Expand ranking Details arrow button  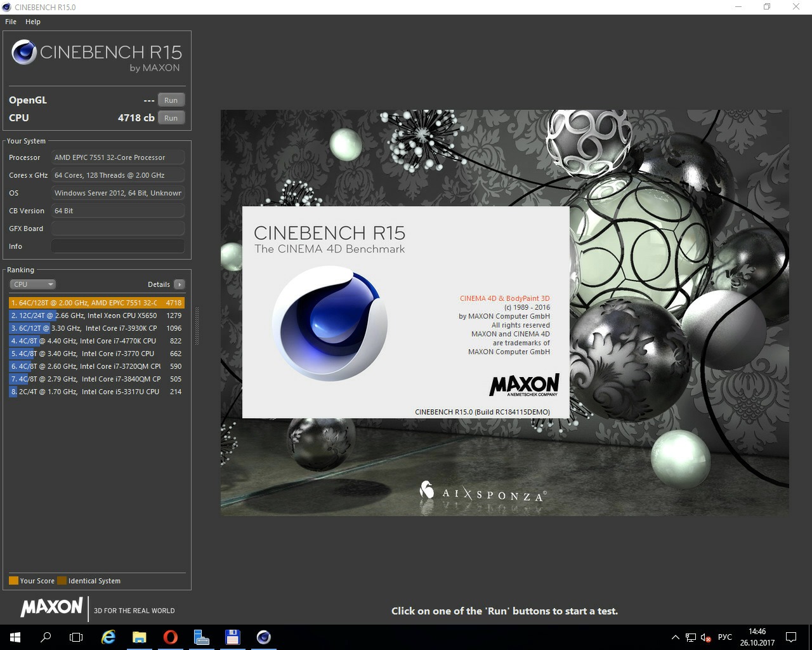180,284
